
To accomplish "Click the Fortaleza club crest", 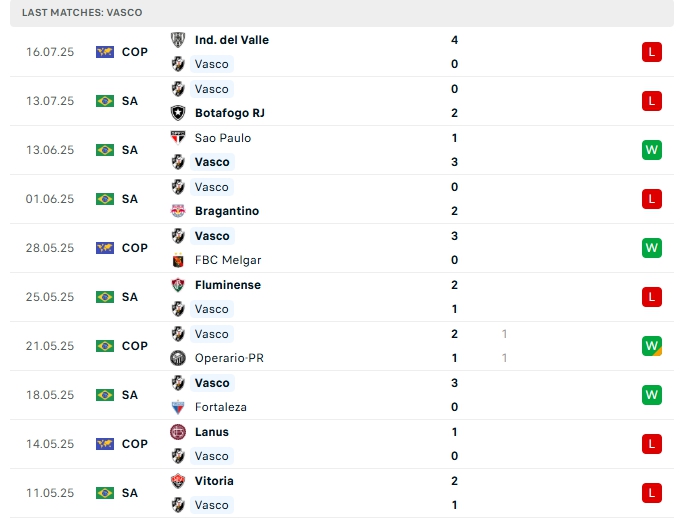I will [x=178, y=407].
